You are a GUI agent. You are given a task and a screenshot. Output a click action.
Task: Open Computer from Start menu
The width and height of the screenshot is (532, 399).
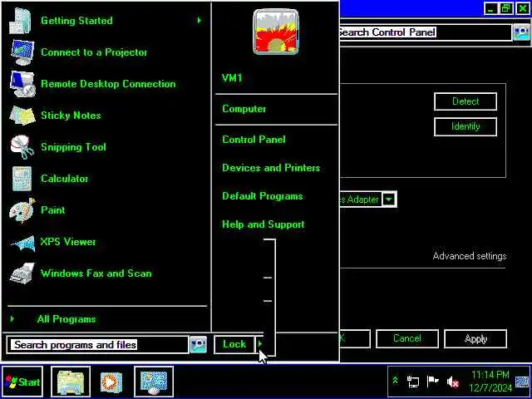click(x=244, y=109)
